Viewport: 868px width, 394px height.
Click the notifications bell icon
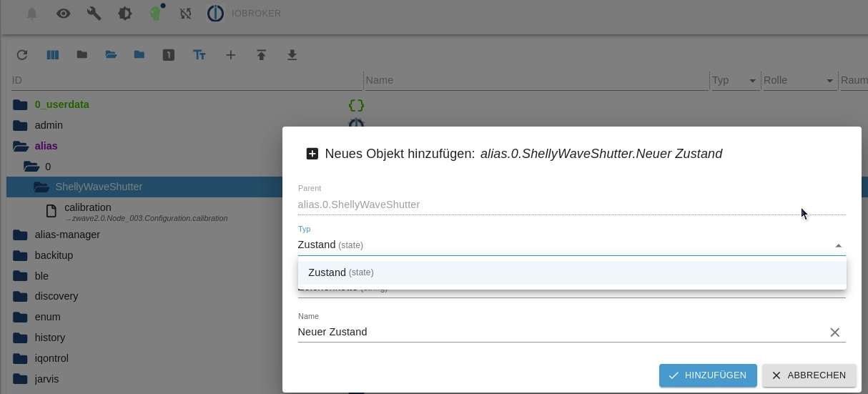click(x=32, y=14)
